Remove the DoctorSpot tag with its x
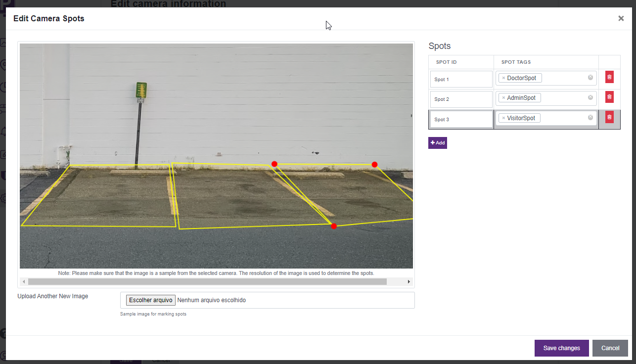This screenshot has height=364, width=636. pyautogui.click(x=503, y=78)
